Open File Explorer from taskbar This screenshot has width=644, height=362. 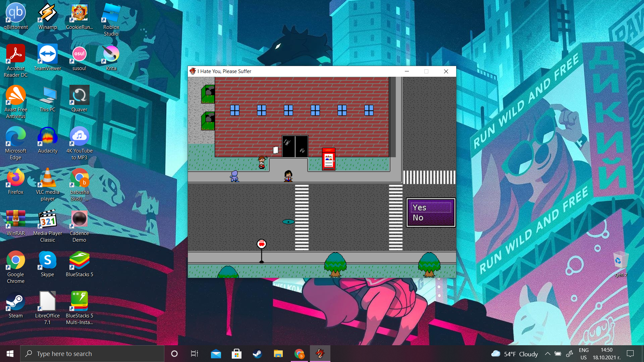click(x=278, y=354)
